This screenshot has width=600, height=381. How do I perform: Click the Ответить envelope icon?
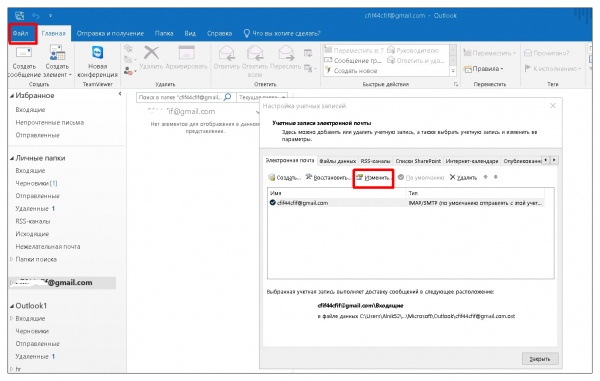click(x=227, y=53)
